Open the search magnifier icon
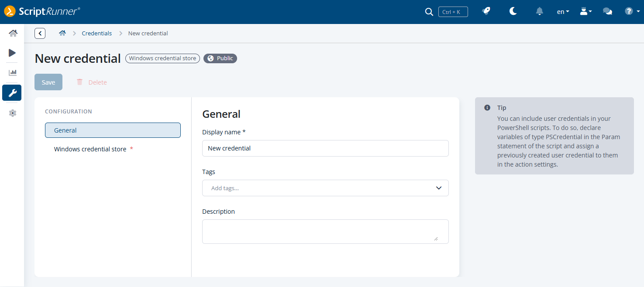 click(429, 12)
